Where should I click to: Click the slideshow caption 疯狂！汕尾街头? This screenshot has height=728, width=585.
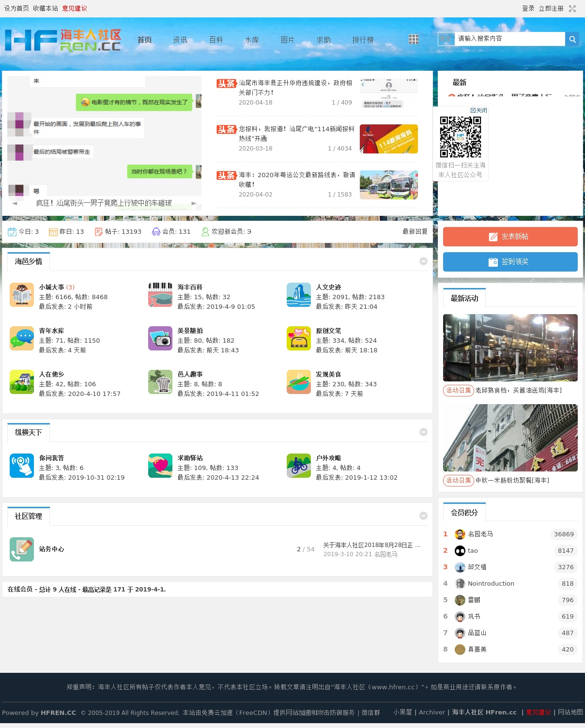coord(104,203)
